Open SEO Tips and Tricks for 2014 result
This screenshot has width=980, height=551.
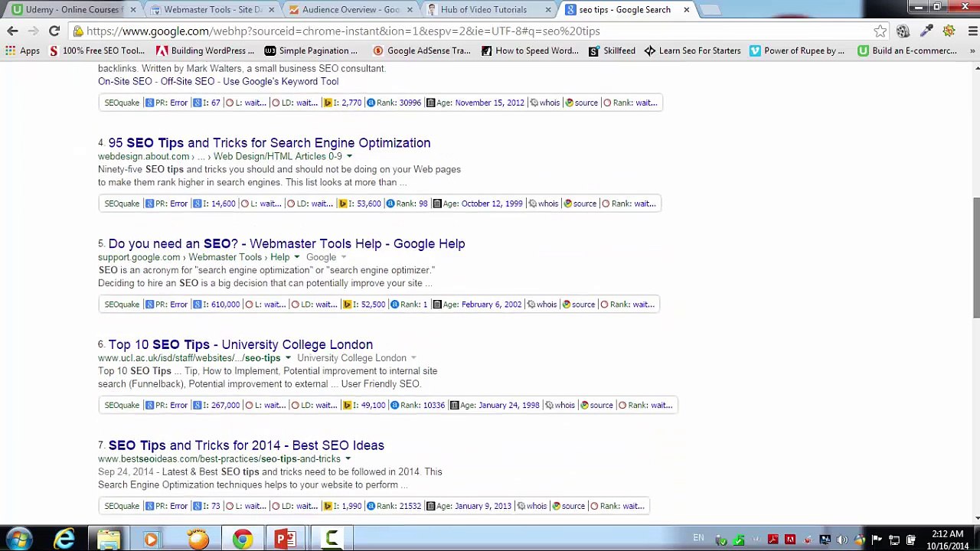tap(247, 445)
